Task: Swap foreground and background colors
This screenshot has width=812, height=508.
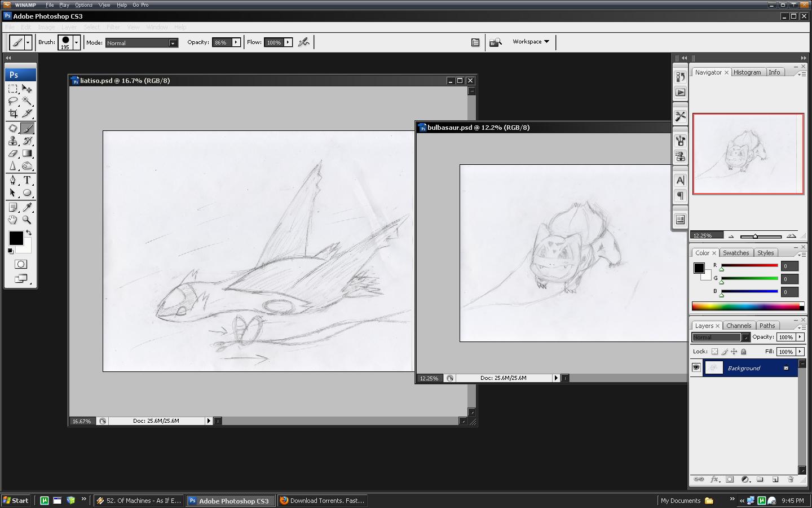Action: [x=28, y=233]
